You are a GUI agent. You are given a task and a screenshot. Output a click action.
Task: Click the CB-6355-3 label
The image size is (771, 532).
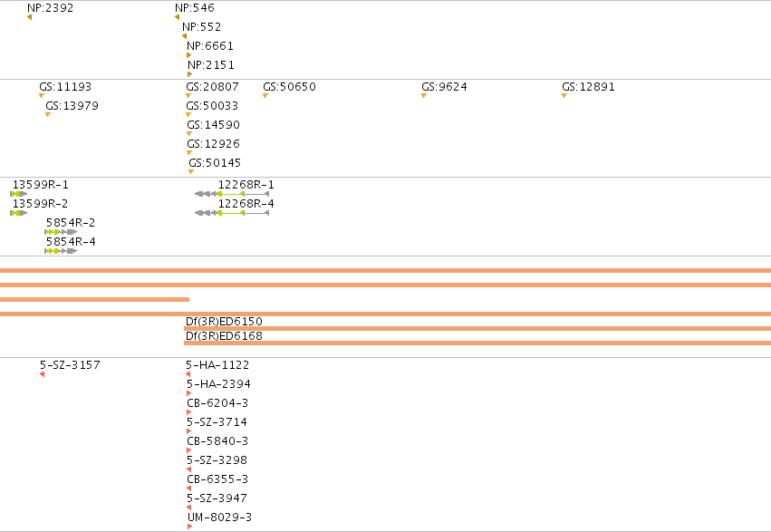[217, 479]
